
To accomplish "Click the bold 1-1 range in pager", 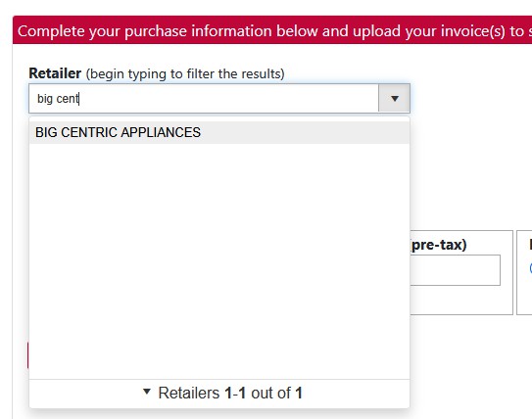I will (235, 394).
